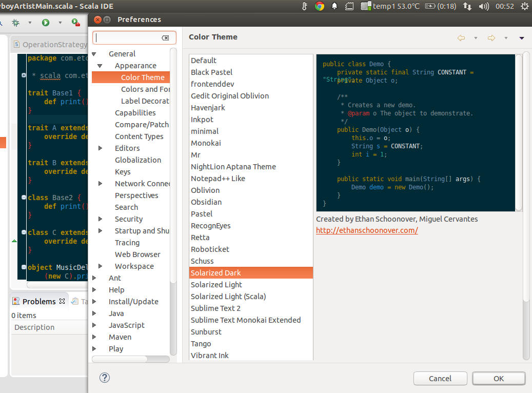Click the network indicator arrows
Screen dimensions: 532x393
467,6
